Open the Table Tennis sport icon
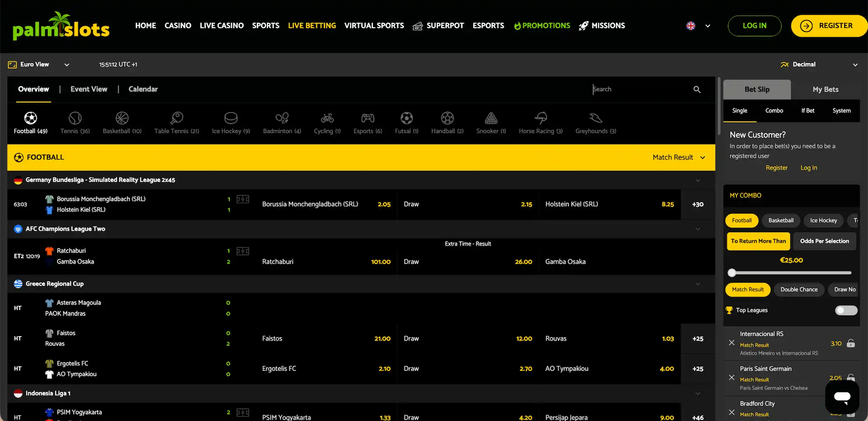 click(177, 118)
